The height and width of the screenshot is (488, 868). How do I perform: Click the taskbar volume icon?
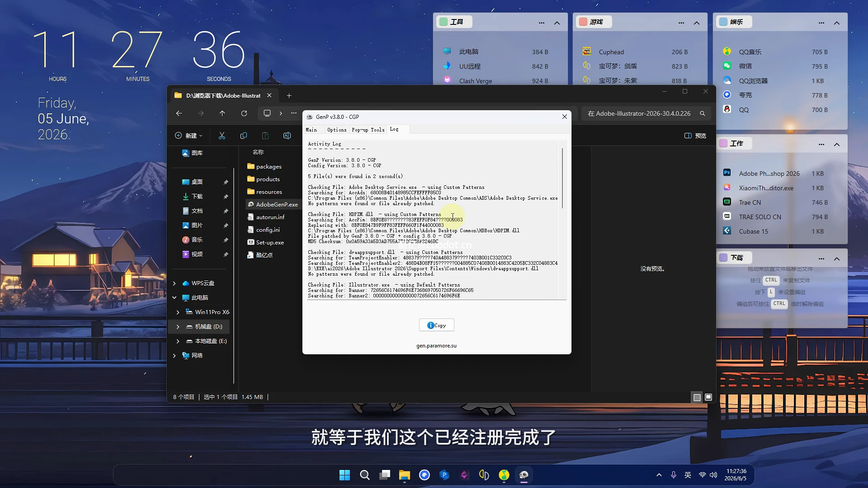713,475
